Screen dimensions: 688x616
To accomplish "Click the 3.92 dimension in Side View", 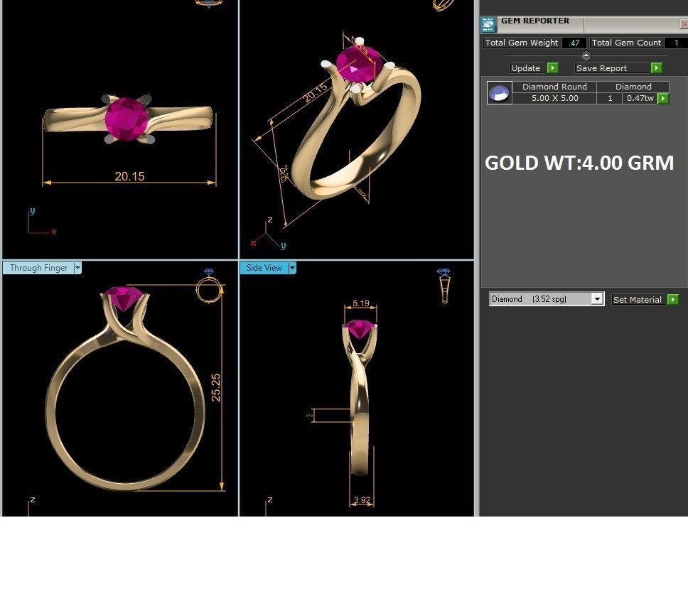I will [x=362, y=499].
